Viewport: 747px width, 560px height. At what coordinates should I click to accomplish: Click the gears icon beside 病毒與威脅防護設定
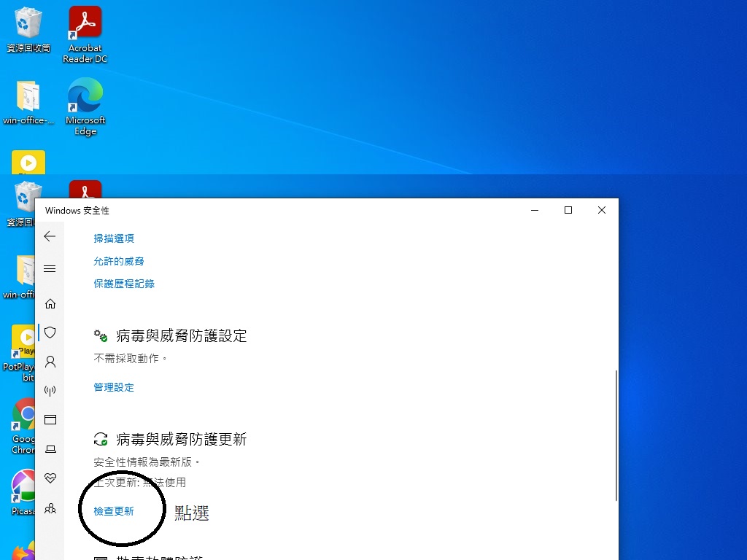pos(101,335)
